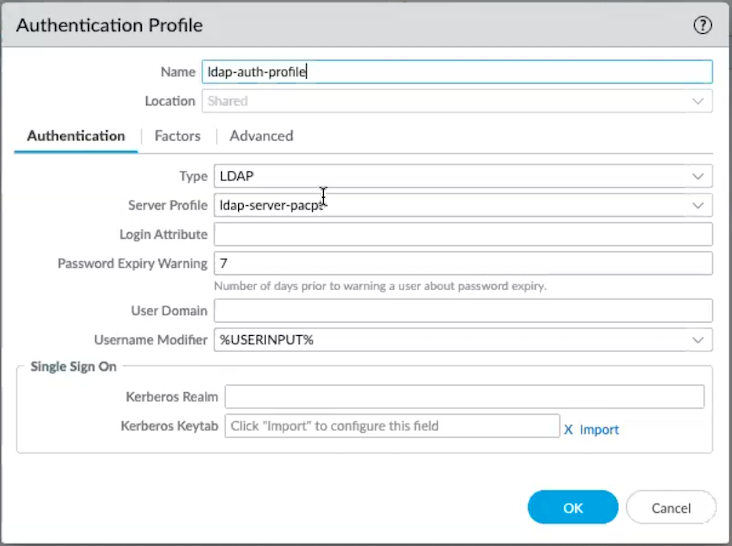
Task: Click into the Login Attribute field
Action: [x=462, y=234]
